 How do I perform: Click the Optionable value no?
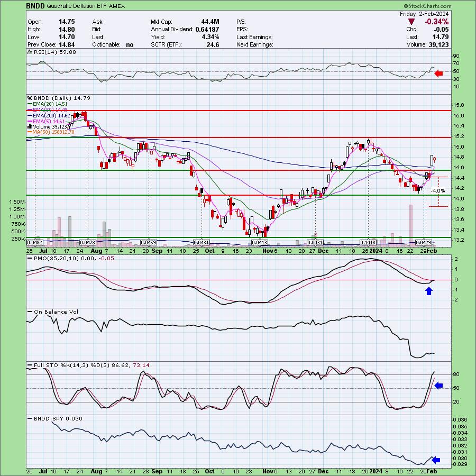tap(130, 44)
